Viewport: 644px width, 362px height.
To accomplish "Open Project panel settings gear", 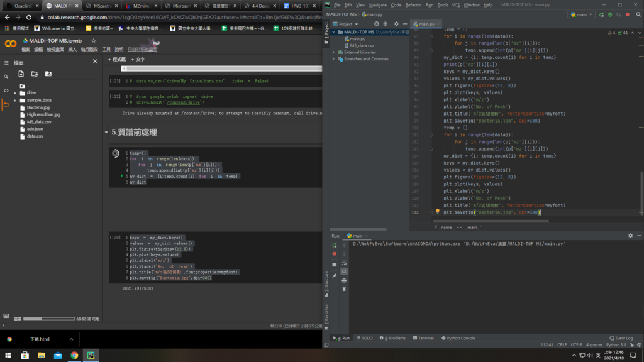I will (396, 25).
